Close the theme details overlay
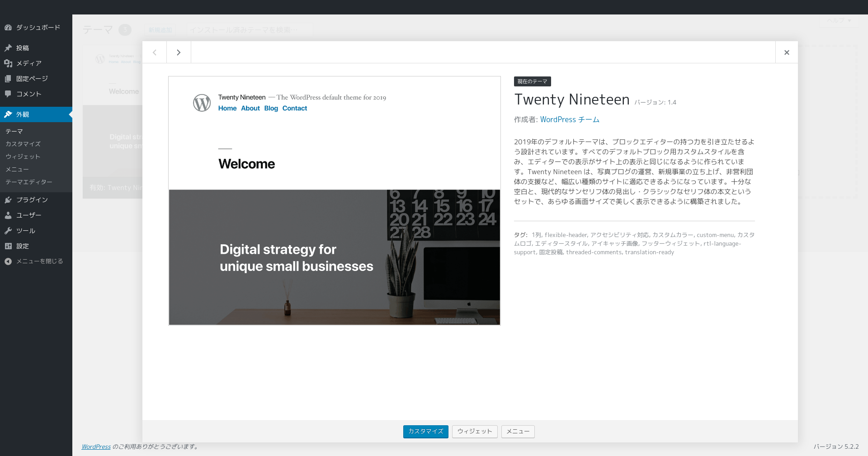Screen dimensions: 868x456 click(x=787, y=52)
